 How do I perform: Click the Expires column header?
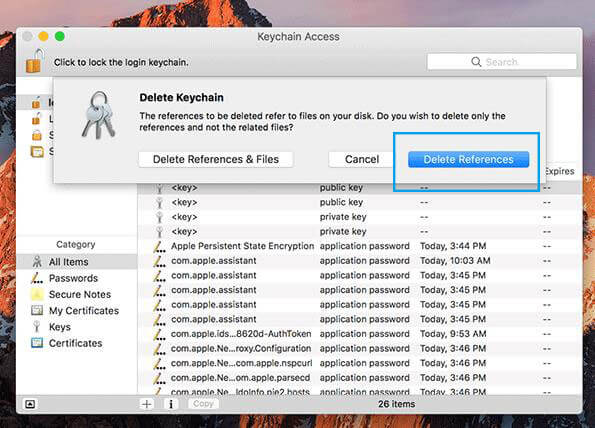point(560,171)
